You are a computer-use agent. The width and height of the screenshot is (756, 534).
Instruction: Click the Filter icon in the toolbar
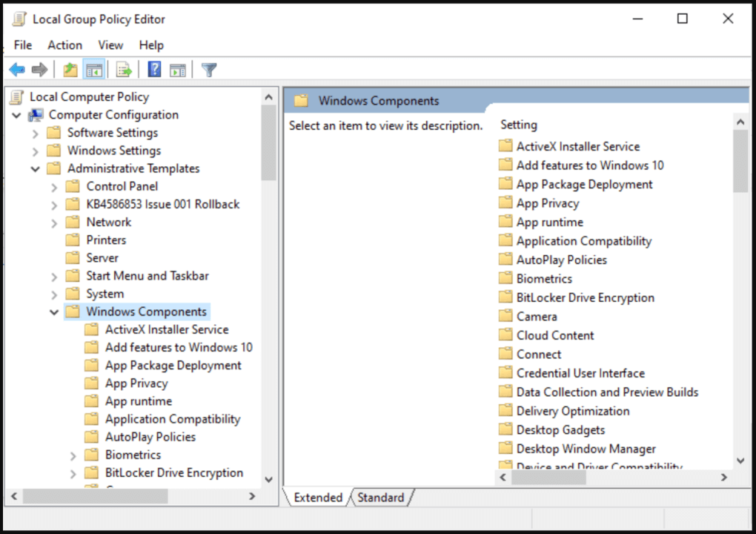(x=209, y=69)
